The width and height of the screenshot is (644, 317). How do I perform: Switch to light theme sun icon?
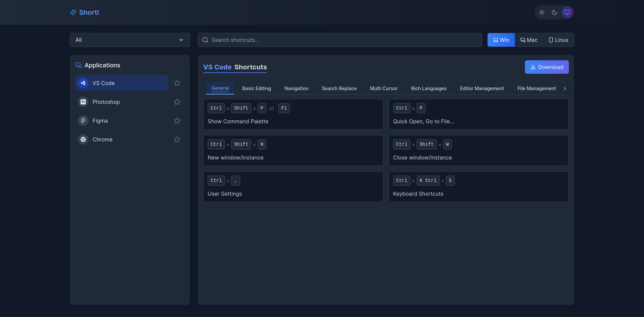click(x=542, y=12)
